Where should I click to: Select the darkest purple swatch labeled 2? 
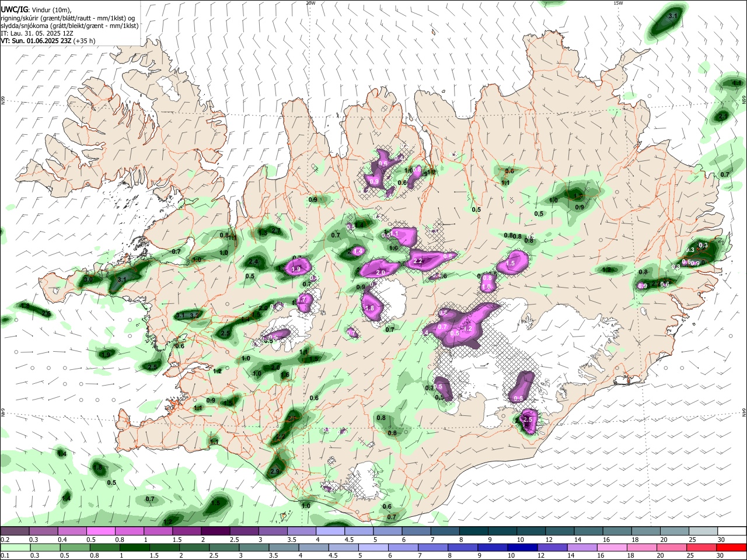(x=215, y=531)
